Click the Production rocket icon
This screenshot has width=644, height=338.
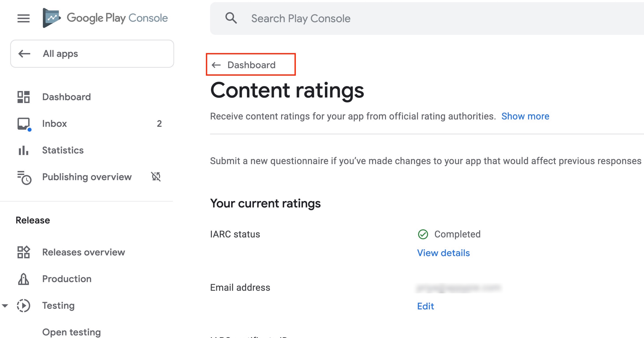pos(24,279)
